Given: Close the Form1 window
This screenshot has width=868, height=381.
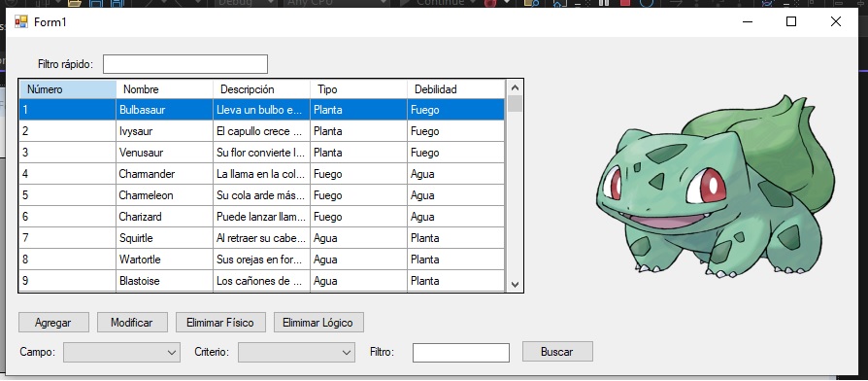Looking at the screenshot, I should coord(835,21).
